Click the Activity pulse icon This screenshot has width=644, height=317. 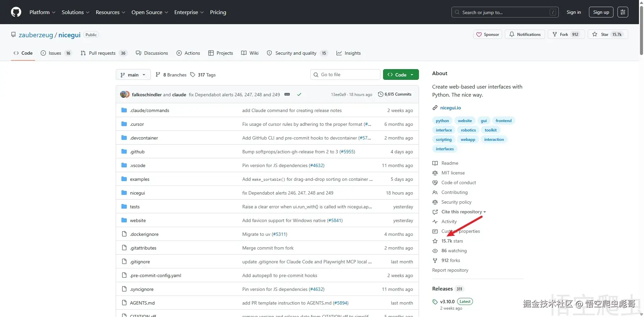pos(435,221)
